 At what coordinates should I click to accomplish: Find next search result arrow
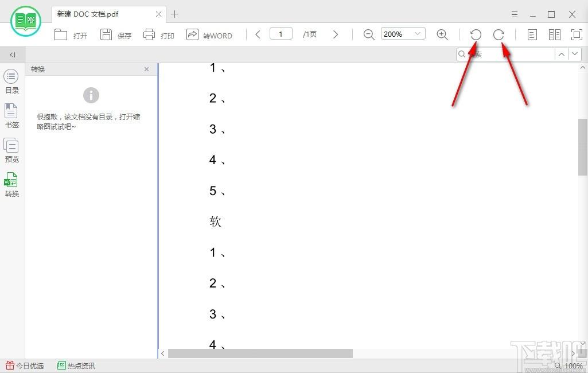(x=575, y=54)
